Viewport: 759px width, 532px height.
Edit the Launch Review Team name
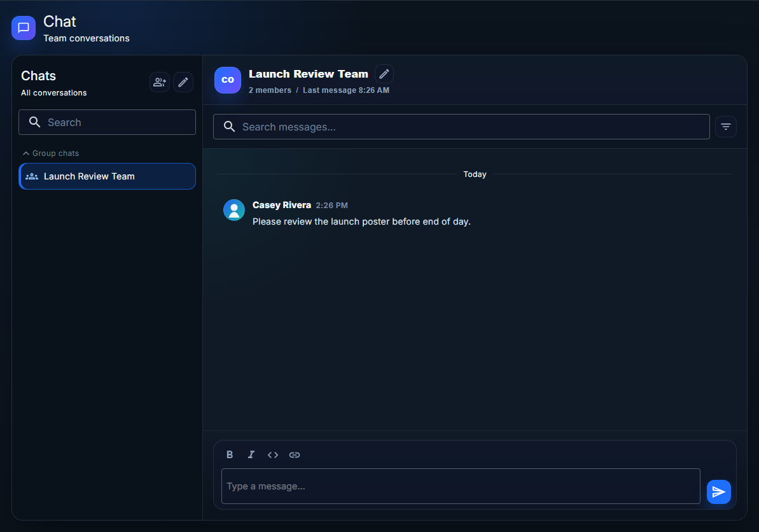pyautogui.click(x=384, y=74)
